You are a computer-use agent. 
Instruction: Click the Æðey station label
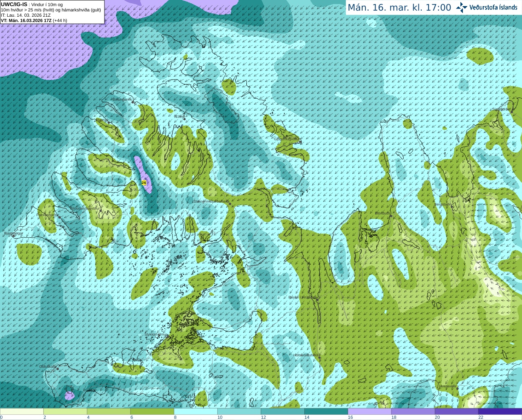point(179,117)
